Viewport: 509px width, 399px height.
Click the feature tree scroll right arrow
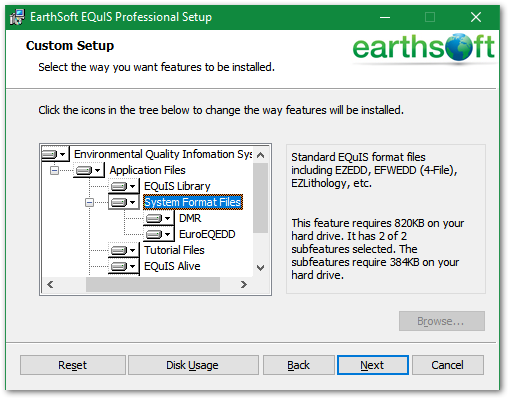244,284
